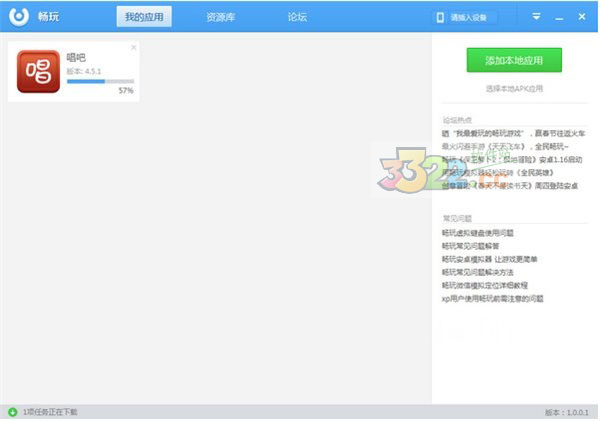The width and height of the screenshot is (600, 421).
Task: Open hot topic about 全民英雄
Action: (x=498, y=173)
